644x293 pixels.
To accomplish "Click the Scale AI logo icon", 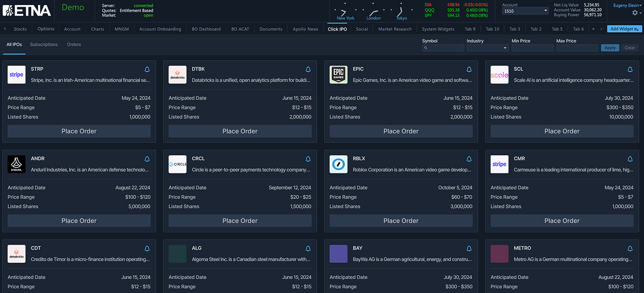I will [500, 75].
